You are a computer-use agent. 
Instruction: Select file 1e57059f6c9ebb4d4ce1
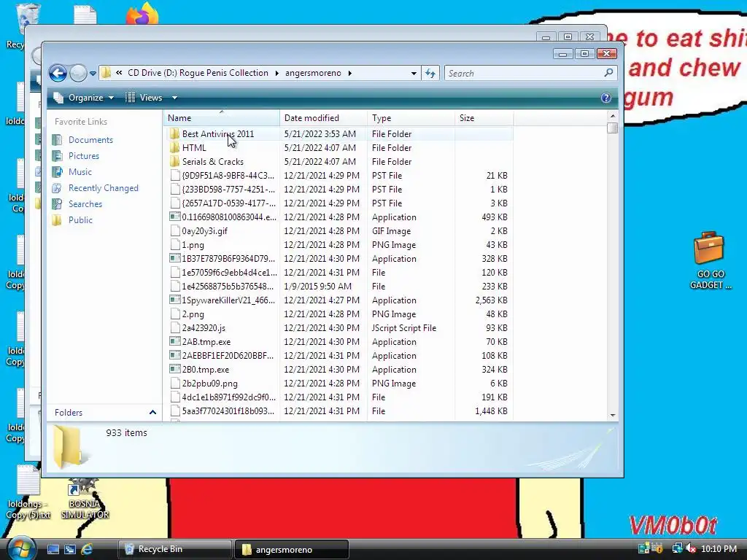[x=229, y=273]
